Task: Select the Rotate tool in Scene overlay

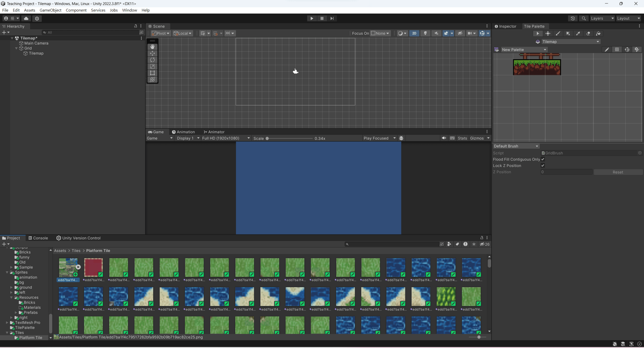Action: pos(152,60)
